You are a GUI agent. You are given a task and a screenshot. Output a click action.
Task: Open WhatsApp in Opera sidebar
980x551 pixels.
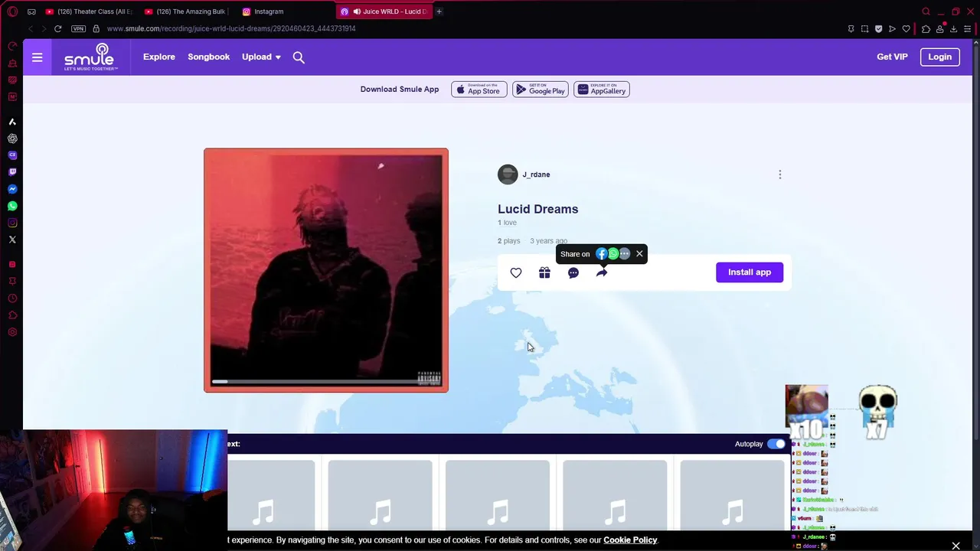click(x=12, y=206)
